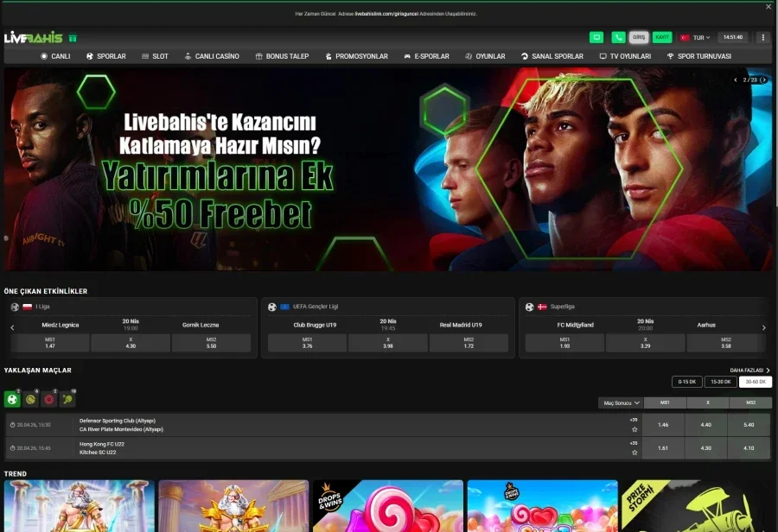Open the TUR language dropdown
Screen dimensions: 778x532
click(695, 38)
